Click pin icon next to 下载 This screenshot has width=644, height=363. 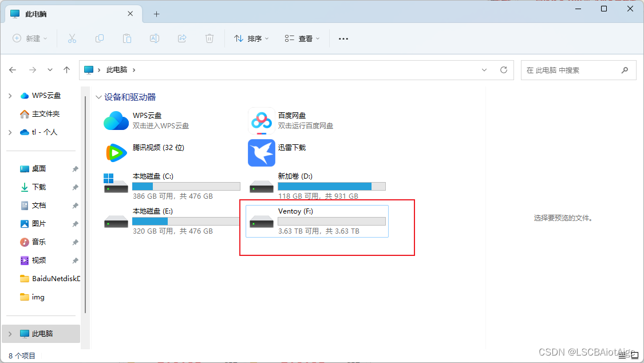coord(75,187)
